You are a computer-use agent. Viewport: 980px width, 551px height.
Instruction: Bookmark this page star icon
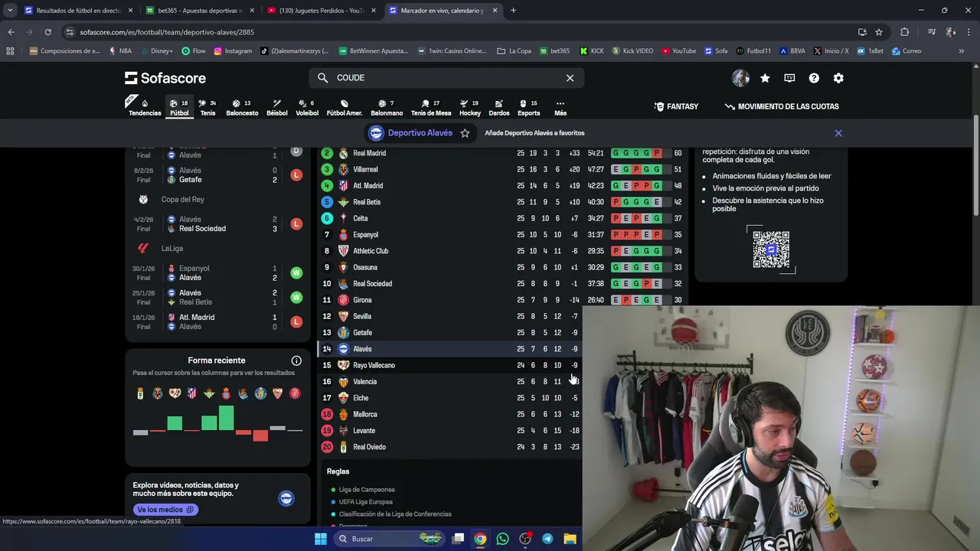(879, 32)
